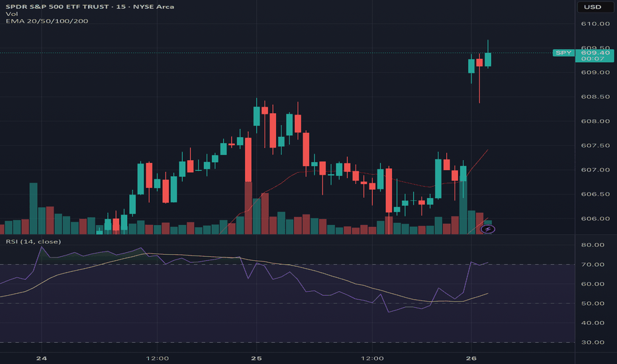Click the 00:07 countdown timer on price scale

pos(593,59)
